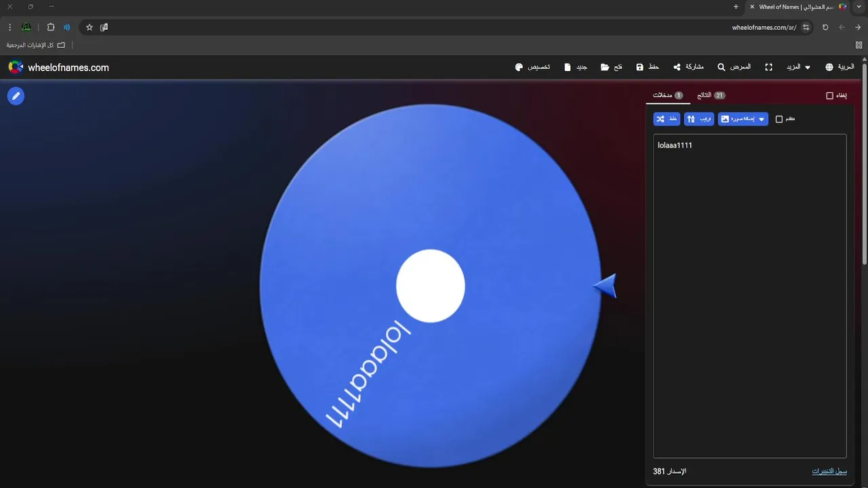Screen dimensions: 868x488
Task: Create a new wheel with جديد
Action: (576, 67)
